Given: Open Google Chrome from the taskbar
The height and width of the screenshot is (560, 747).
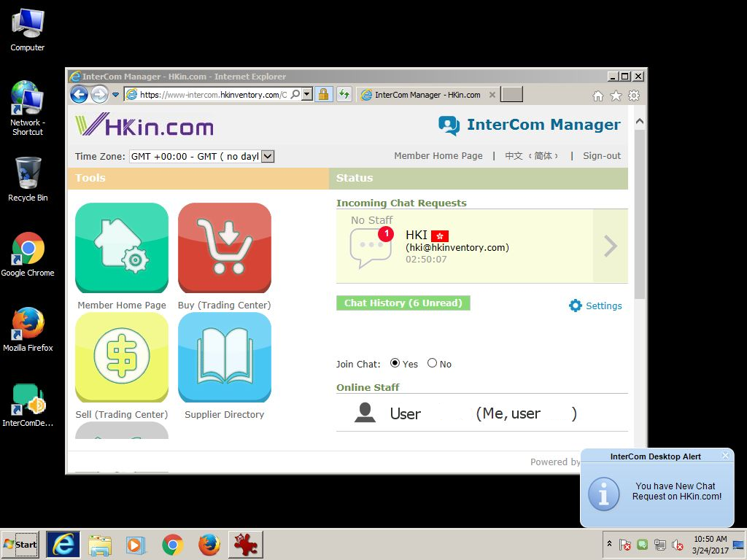Looking at the screenshot, I should pos(173,545).
